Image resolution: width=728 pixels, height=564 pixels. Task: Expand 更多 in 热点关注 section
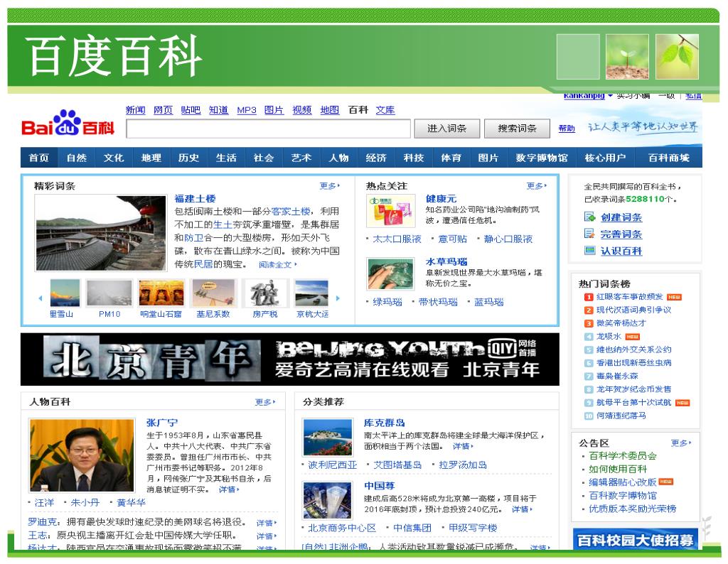536,186
